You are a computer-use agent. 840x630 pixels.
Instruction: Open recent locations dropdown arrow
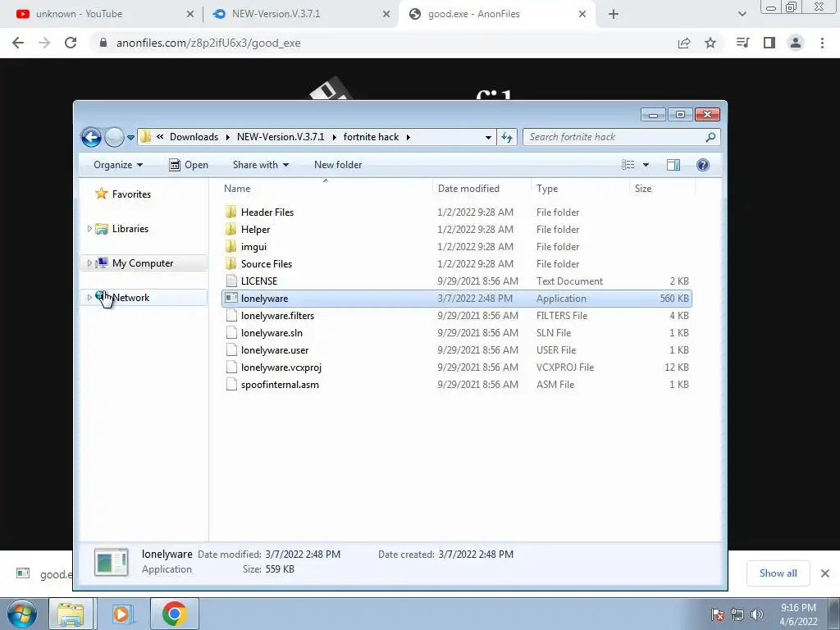tap(130, 138)
